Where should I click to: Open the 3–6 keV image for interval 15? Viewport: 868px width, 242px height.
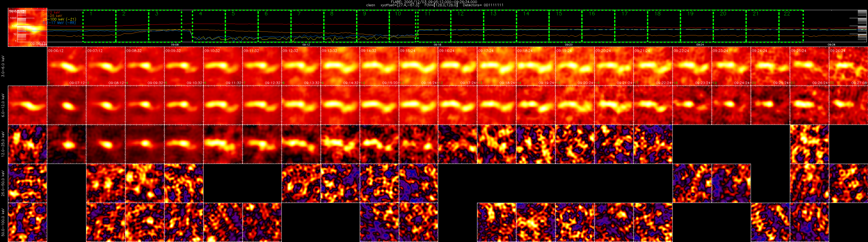pos(575,66)
